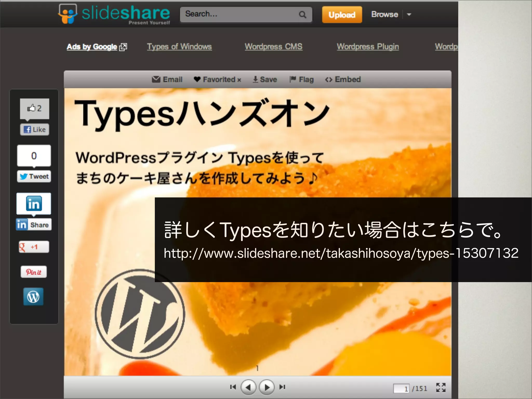Screen dimensions: 532x399
Task: Click the Facebook Like button
Action: [x=35, y=129]
